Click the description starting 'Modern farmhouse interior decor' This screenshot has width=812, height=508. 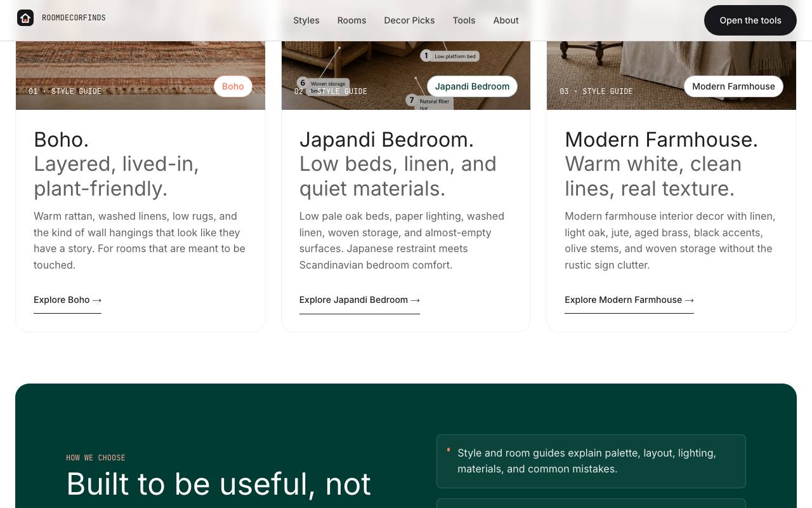671,241
